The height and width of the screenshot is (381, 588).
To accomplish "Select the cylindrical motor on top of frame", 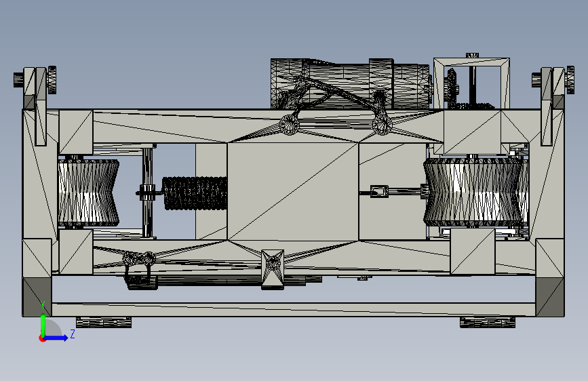I will click(x=350, y=83).
